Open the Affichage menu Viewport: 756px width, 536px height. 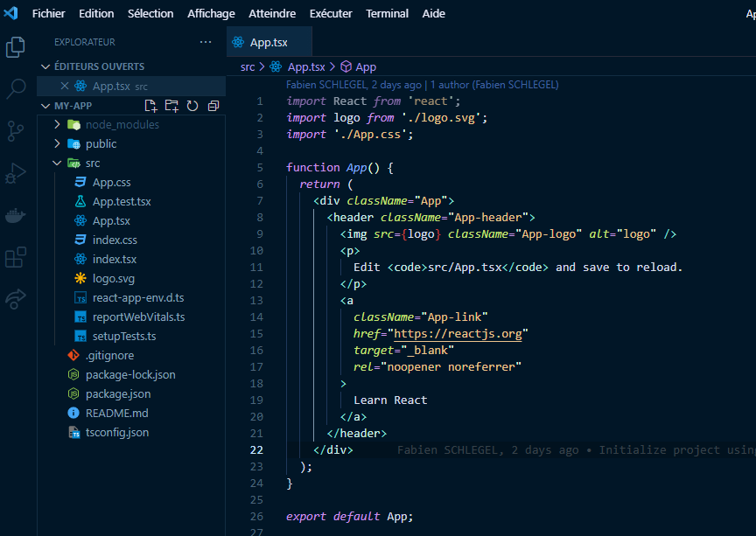coord(211,13)
